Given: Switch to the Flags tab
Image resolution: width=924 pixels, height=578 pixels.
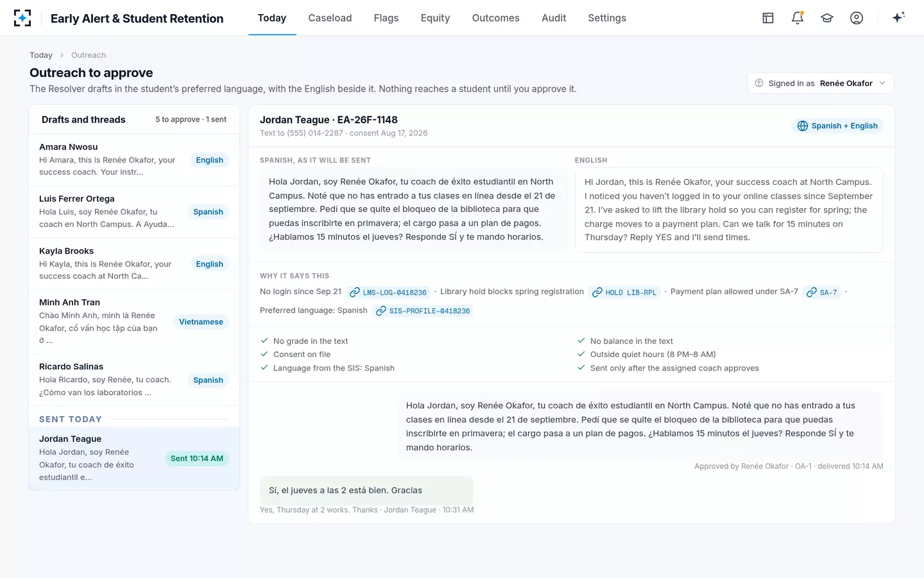Looking at the screenshot, I should coord(386,18).
